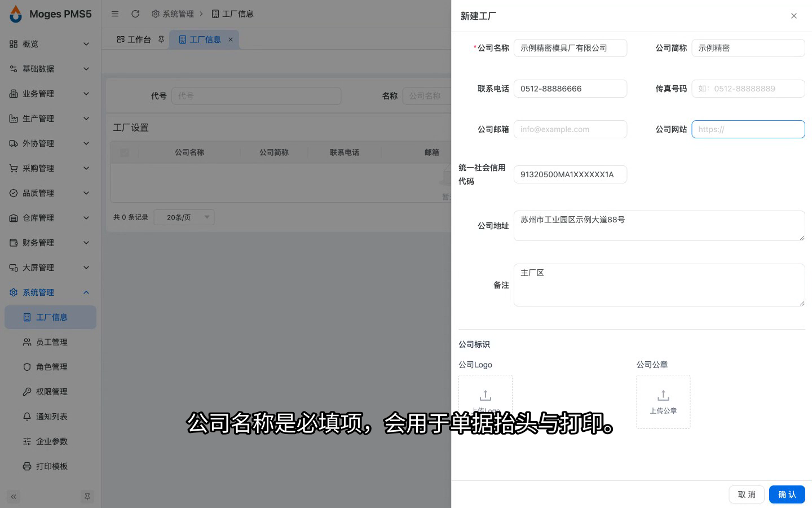812x508 pixels.
Task: Open 通知列表 in the sidebar
Action: [51, 417]
